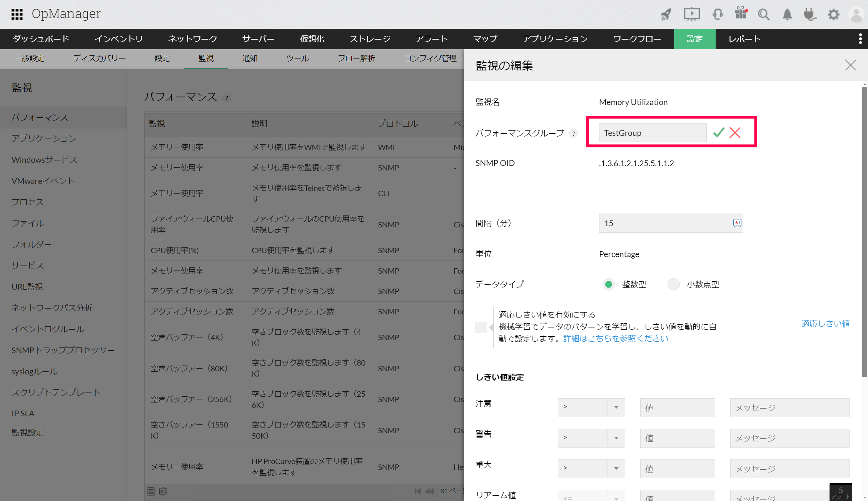Open the rocket quick-start icon
Screen dimensions: 868x501
click(666, 15)
